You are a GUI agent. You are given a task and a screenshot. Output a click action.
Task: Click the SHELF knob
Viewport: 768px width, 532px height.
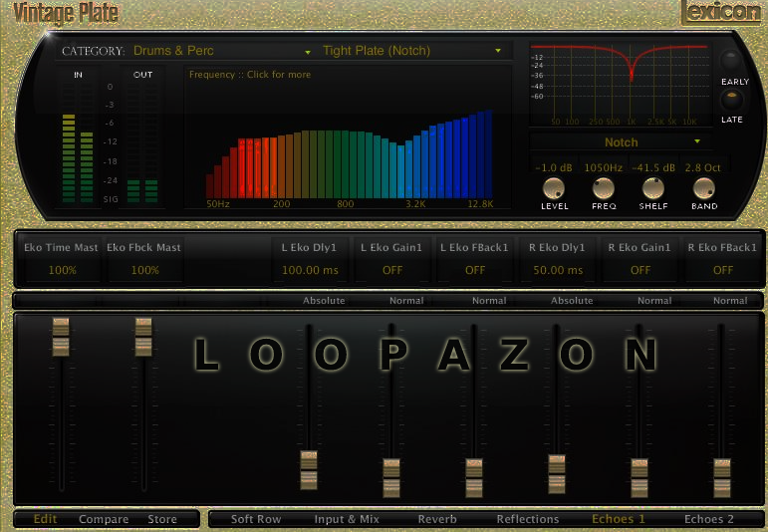click(x=652, y=188)
